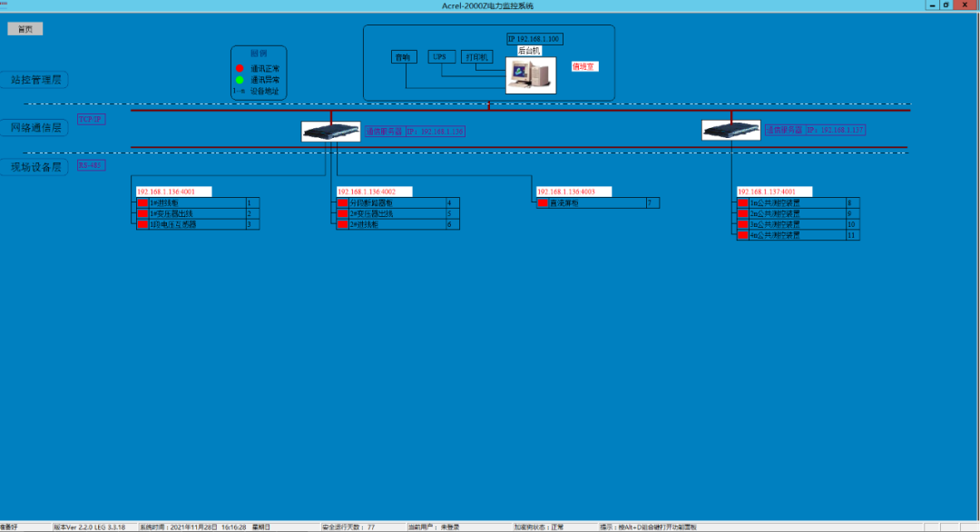980x532 pixels.
Task: Click the 后台机 backend computer icon
Action: (x=531, y=74)
